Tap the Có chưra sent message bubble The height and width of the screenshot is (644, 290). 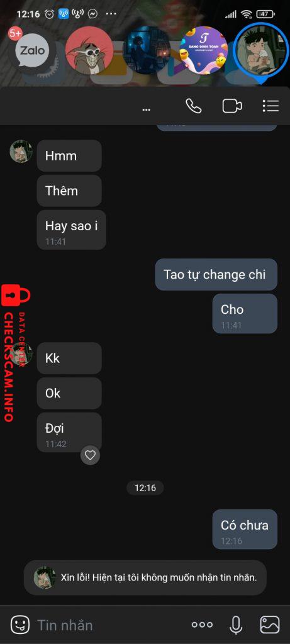(245, 530)
